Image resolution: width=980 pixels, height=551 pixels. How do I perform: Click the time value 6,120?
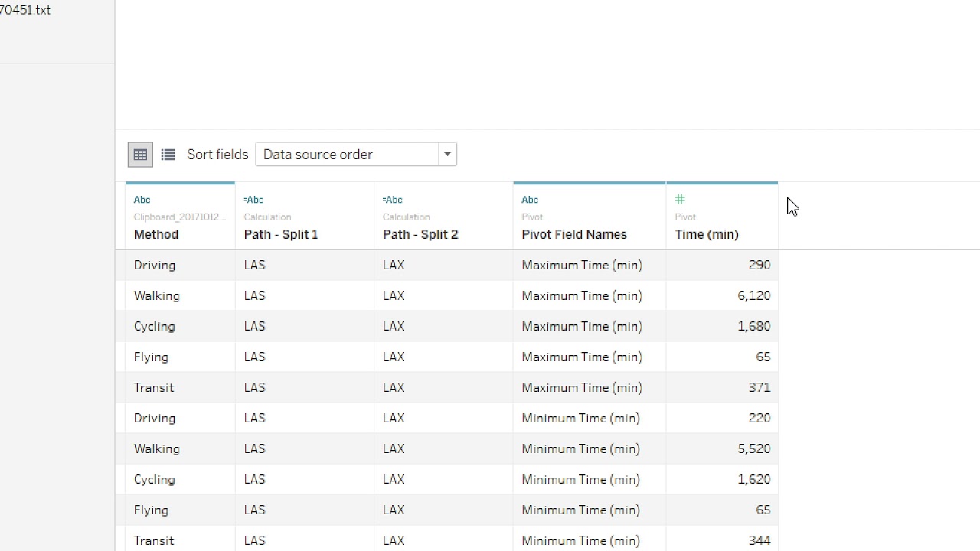coord(754,295)
